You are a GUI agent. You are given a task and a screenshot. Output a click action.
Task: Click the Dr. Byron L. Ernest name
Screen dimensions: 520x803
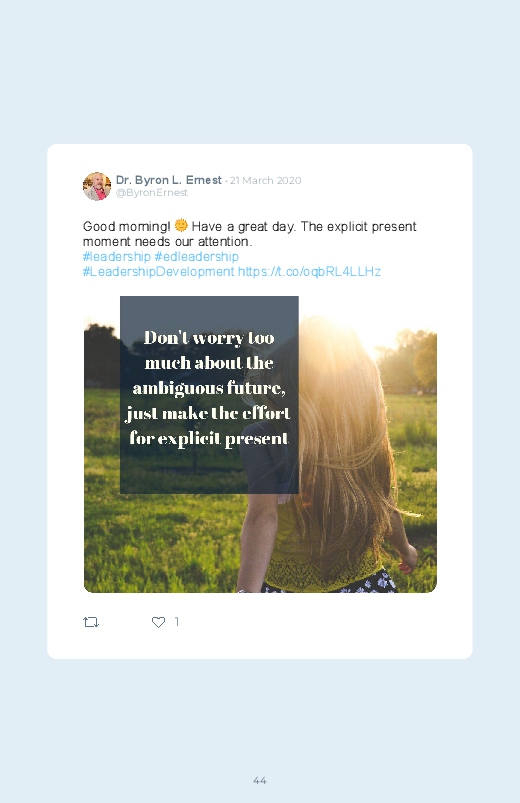(169, 180)
